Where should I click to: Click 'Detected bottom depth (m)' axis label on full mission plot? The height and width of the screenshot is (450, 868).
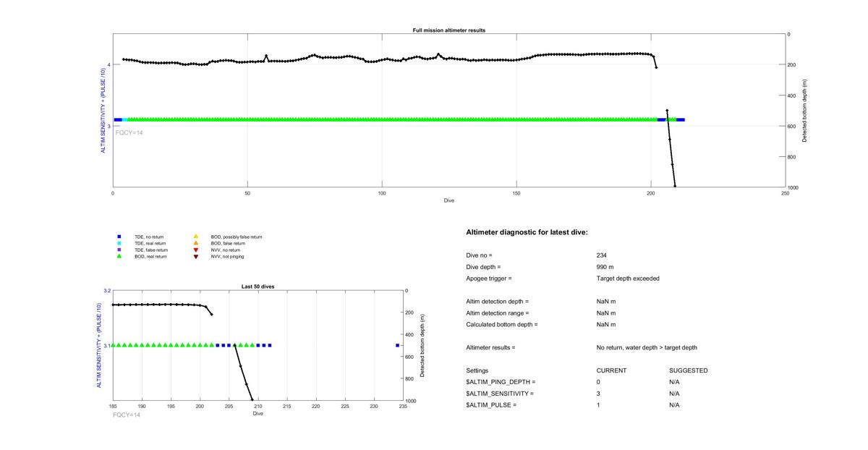pyautogui.click(x=805, y=111)
